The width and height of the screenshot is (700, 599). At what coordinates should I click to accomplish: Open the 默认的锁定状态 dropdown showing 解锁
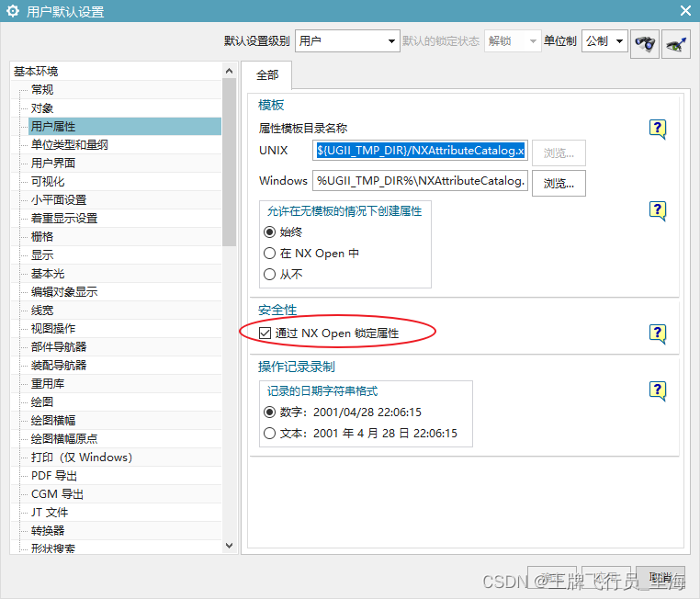513,41
